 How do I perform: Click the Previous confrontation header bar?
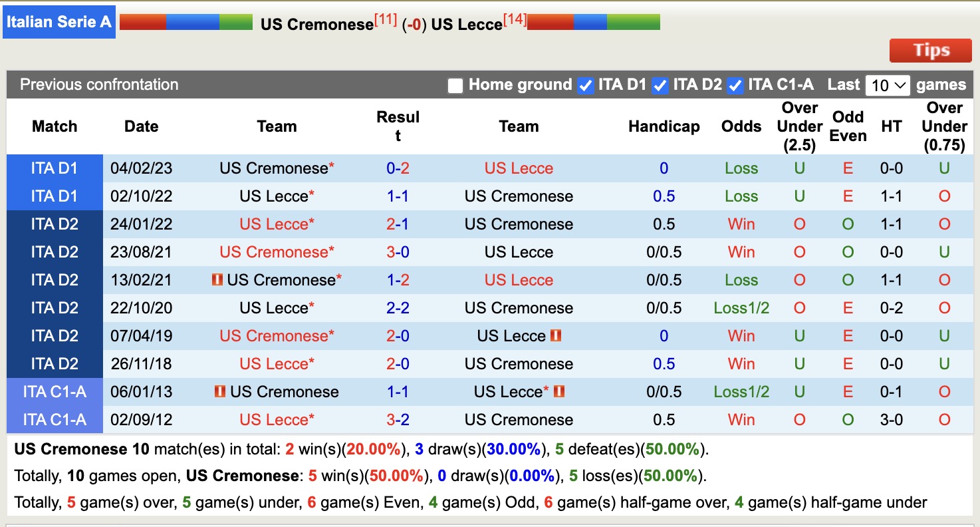pos(98,85)
